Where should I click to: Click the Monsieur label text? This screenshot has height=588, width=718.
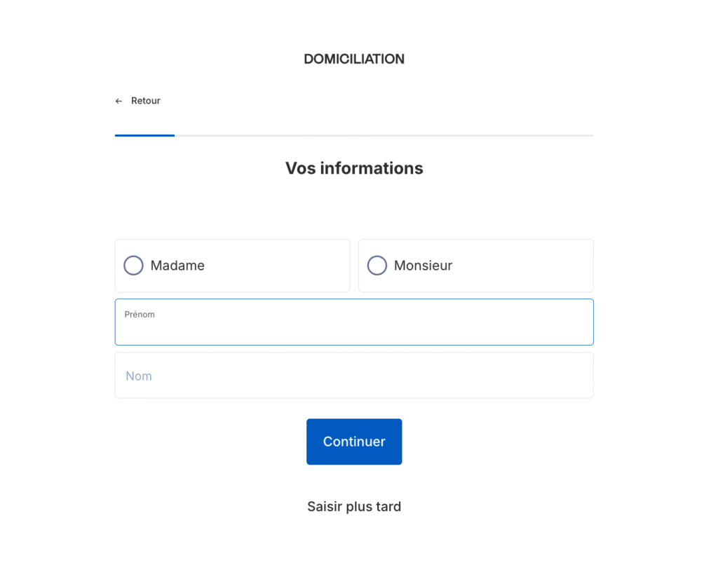[x=423, y=266]
